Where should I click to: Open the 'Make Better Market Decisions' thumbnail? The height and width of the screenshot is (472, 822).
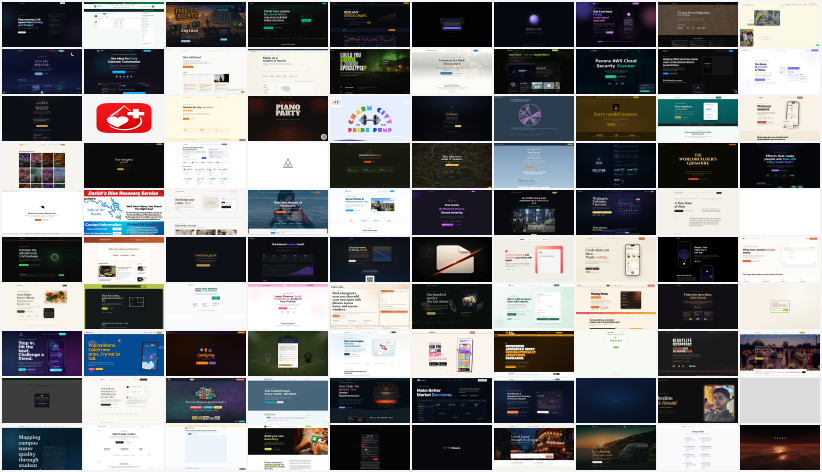(x=452, y=400)
